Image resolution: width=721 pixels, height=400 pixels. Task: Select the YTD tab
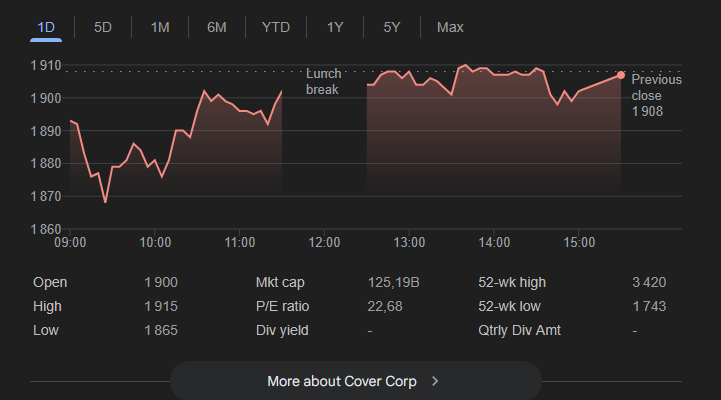(276, 28)
